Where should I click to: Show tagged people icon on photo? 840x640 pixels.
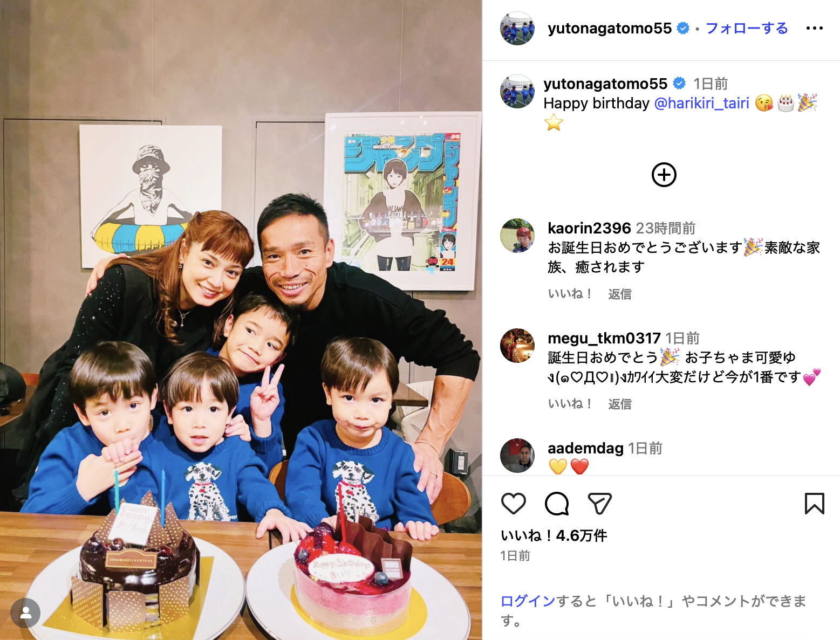[25, 613]
